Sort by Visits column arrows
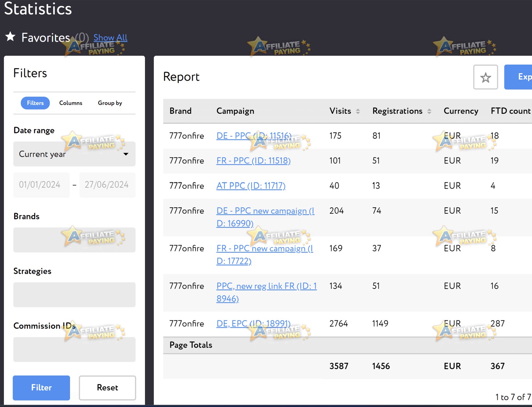Screen dimensions: 532x407 coord(358,111)
